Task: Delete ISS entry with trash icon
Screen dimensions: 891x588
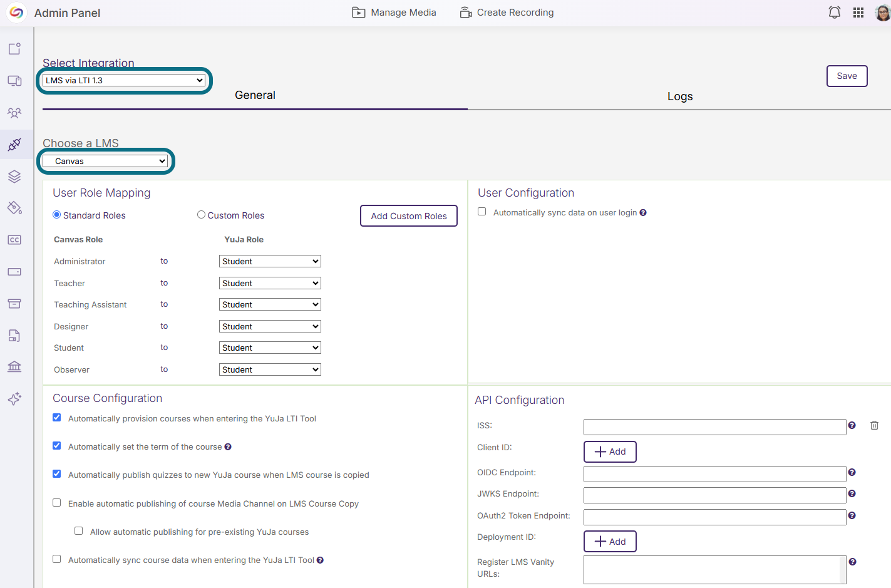Action: point(874,425)
